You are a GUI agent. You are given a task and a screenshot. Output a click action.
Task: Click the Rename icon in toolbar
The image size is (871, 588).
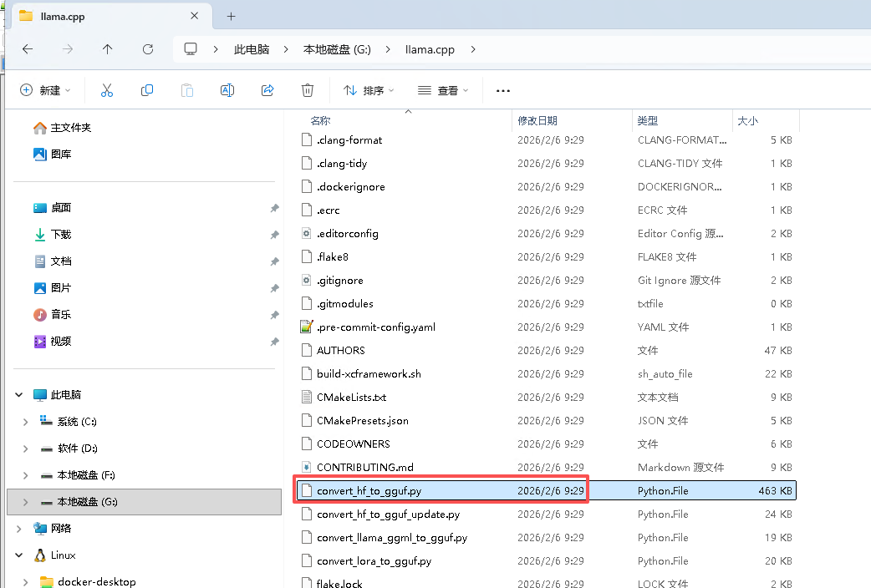coord(227,90)
